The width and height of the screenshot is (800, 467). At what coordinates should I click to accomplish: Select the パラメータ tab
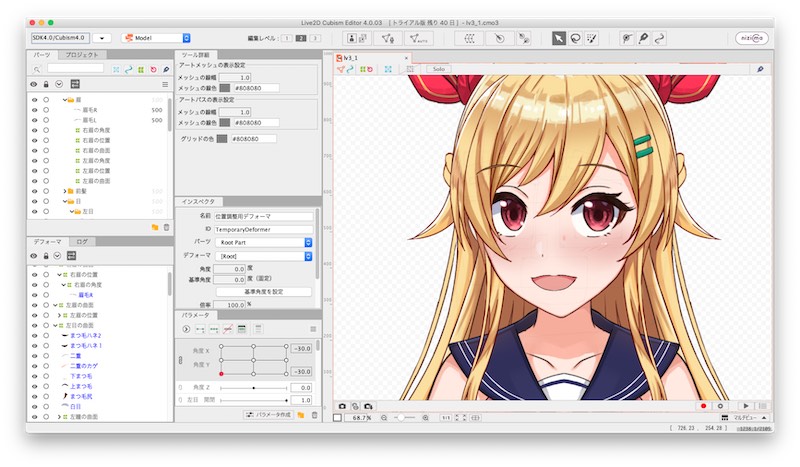(x=195, y=315)
